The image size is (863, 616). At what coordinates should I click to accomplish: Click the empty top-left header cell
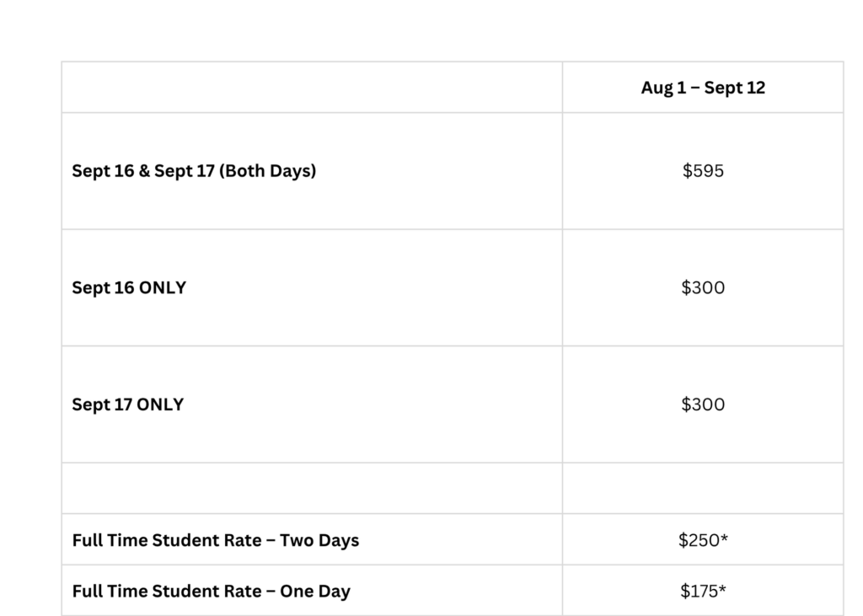tap(312, 88)
